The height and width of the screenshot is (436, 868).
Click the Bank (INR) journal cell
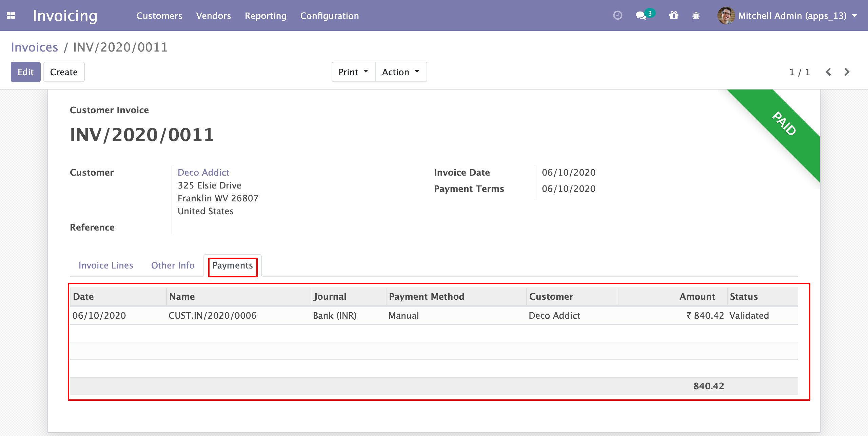335,315
